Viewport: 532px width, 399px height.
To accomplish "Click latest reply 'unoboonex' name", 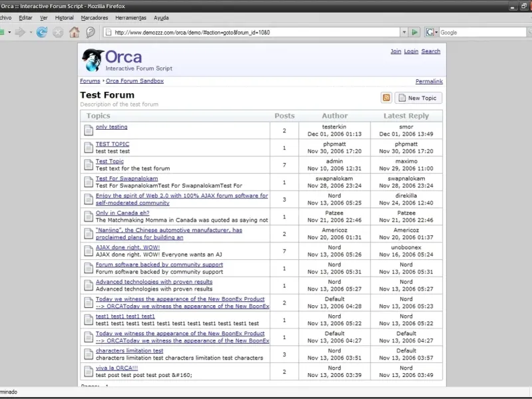I will 406,247.
